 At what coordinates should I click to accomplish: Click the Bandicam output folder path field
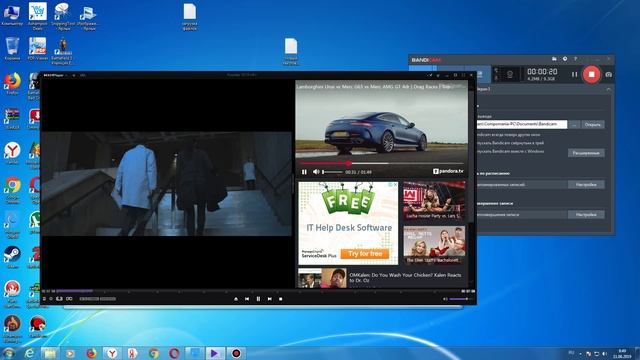point(522,124)
